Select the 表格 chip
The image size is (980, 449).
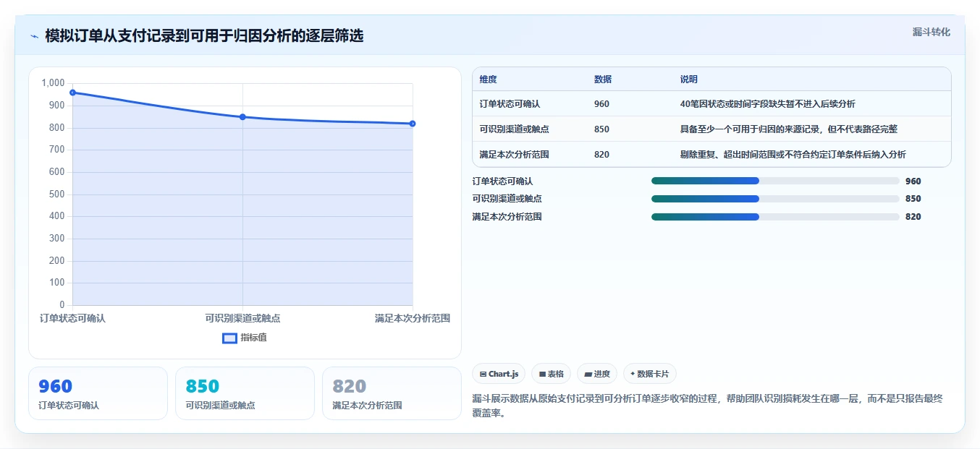tap(551, 374)
